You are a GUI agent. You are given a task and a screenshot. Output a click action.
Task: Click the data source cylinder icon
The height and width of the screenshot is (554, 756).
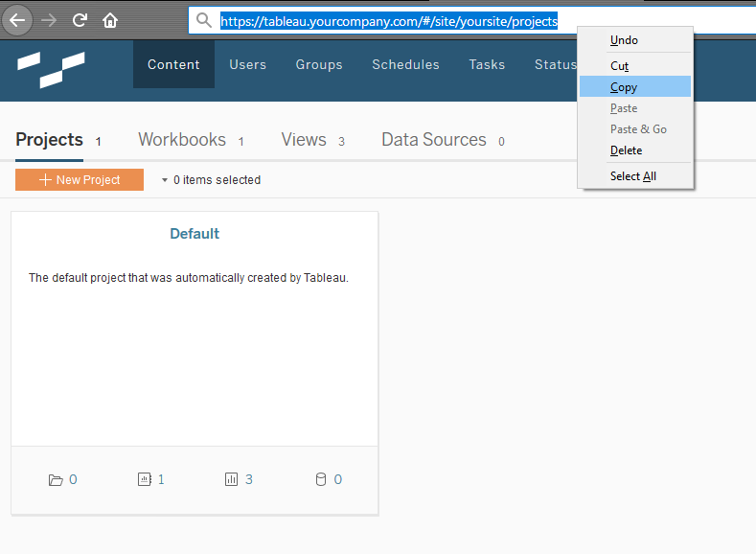pos(321,479)
